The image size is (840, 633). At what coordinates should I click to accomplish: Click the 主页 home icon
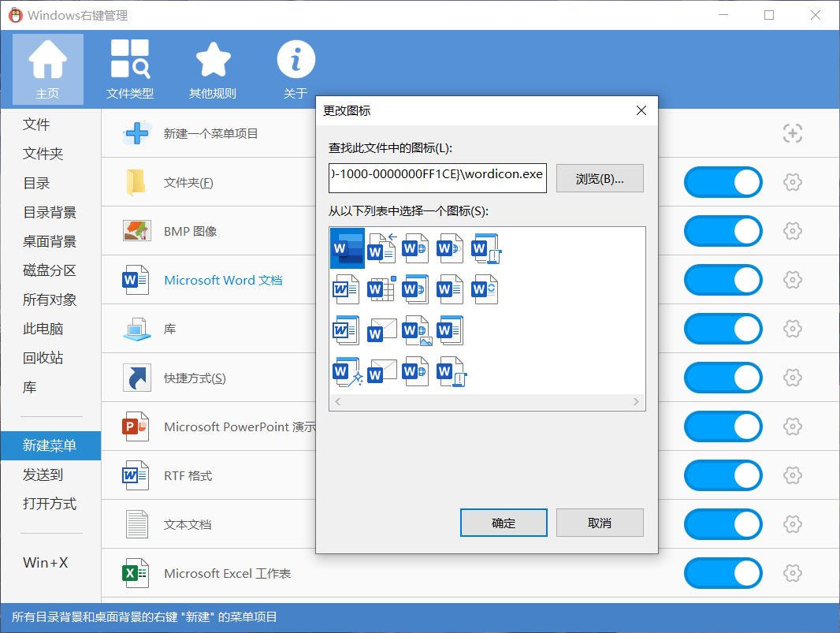click(47, 61)
